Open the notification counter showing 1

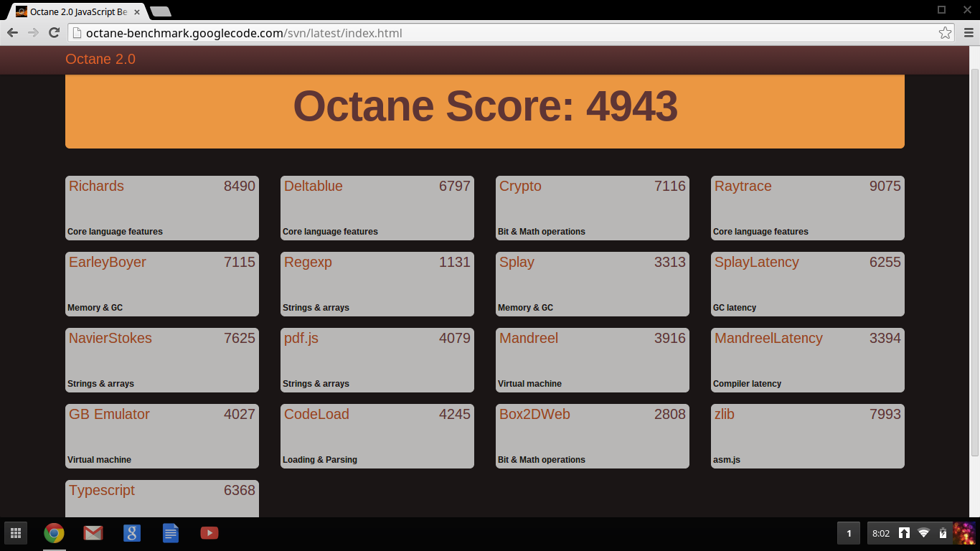click(x=849, y=533)
